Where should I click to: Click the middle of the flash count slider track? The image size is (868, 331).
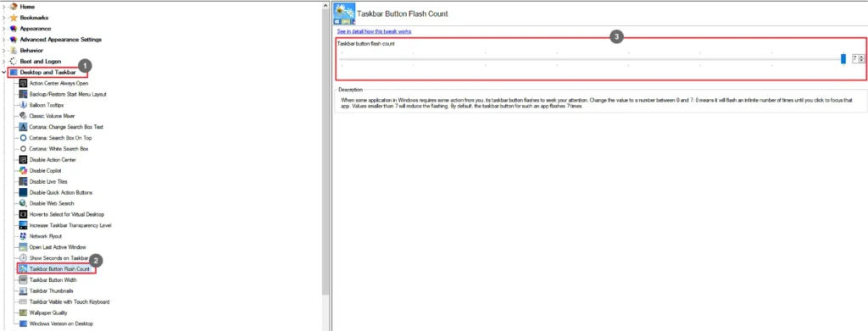click(593, 59)
